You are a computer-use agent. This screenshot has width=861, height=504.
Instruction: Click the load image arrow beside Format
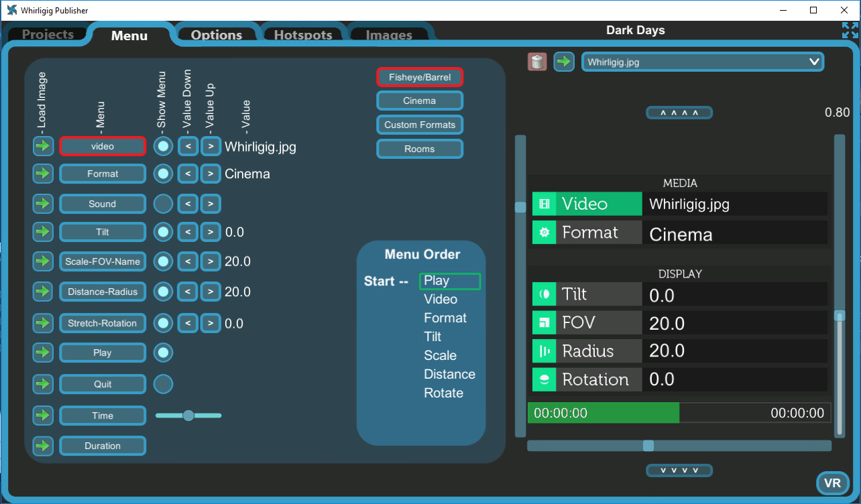(x=43, y=174)
